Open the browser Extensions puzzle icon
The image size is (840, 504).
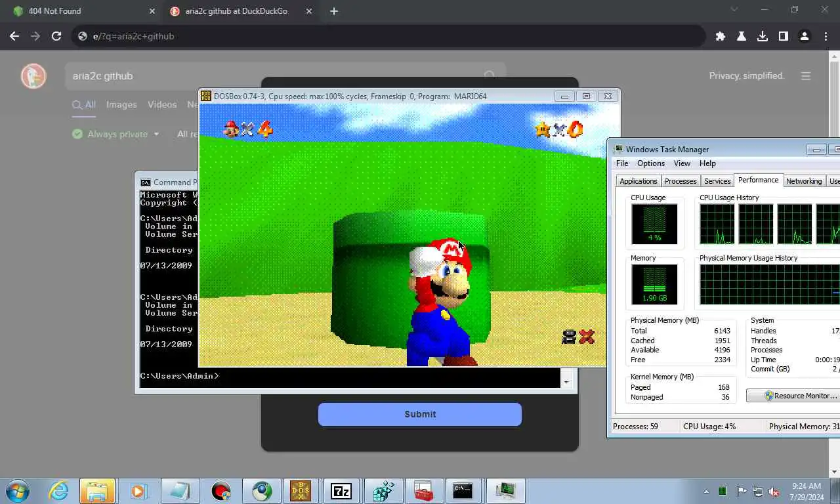point(721,36)
